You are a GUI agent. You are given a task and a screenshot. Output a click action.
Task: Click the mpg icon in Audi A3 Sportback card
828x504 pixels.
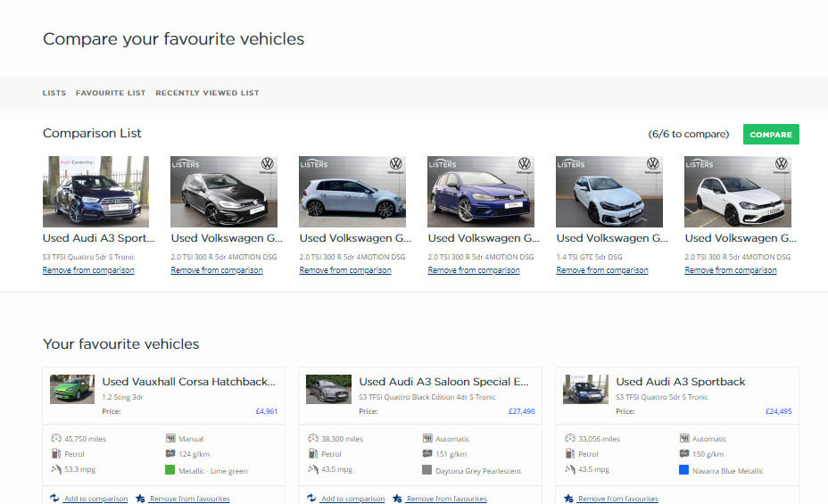(x=570, y=468)
